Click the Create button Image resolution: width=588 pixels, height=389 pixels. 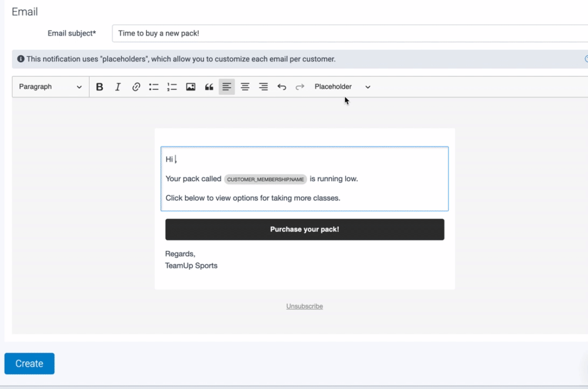pos(29,364)
